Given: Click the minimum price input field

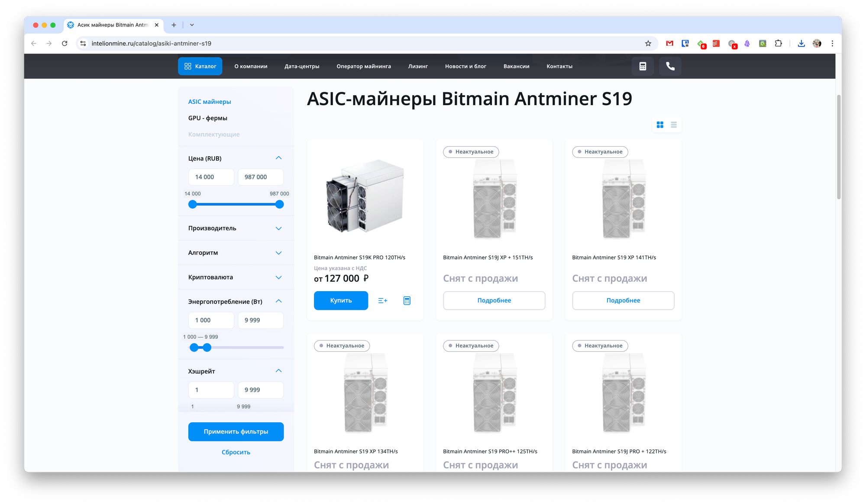Looking at the screenshot, I should (211, 177).
